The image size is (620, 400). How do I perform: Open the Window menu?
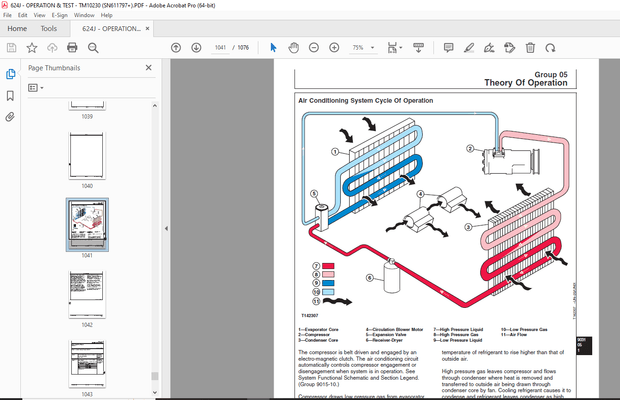click(84, 15)
